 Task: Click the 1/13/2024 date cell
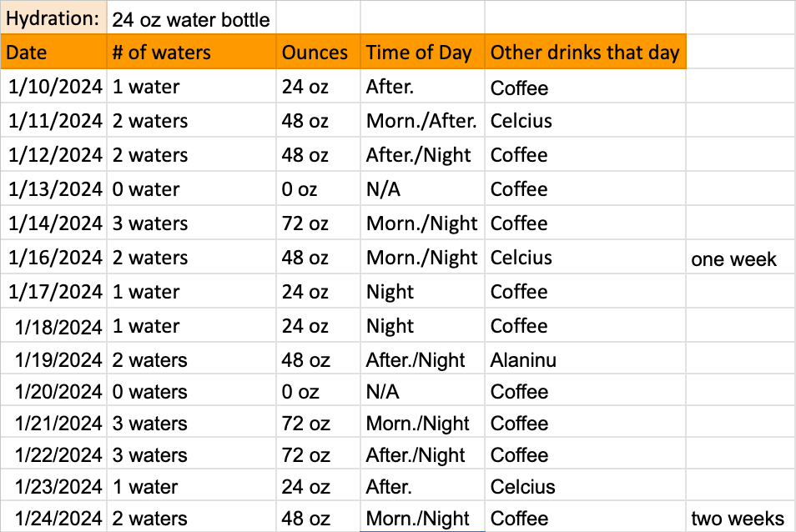tap(55, 190)
